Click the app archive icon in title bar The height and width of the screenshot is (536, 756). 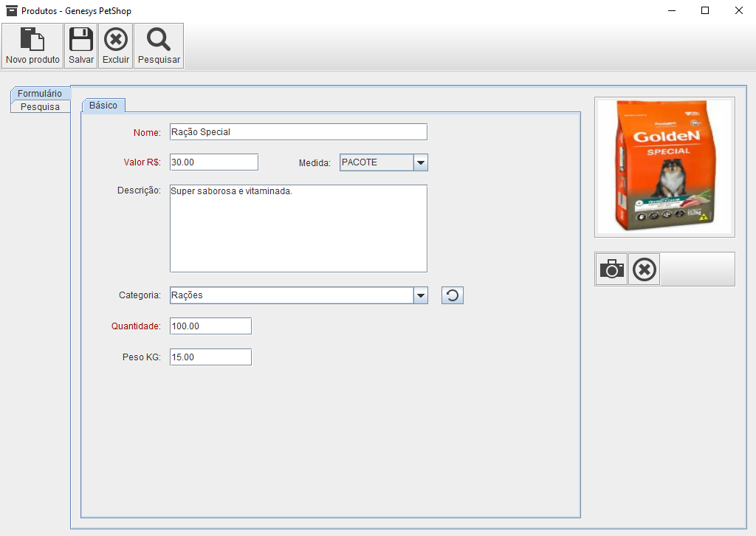12,11
